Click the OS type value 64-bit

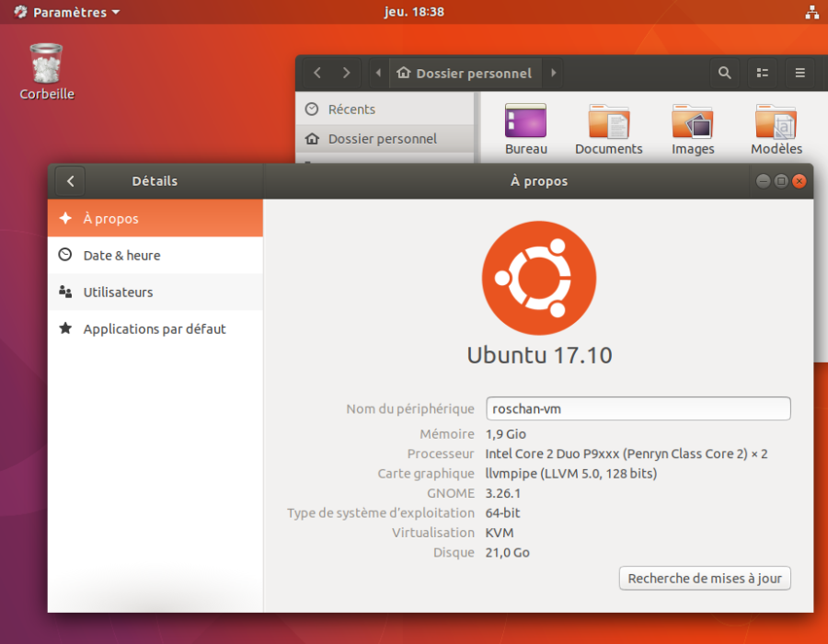click(502, 513)
